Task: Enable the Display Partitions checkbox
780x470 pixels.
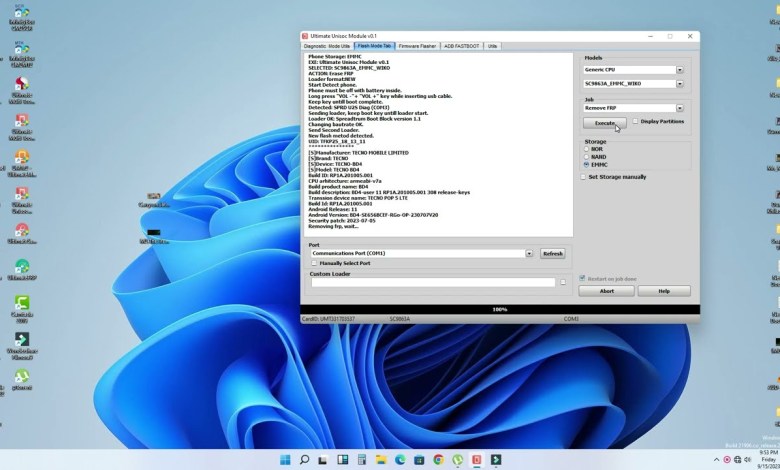Action: (636, 121)
